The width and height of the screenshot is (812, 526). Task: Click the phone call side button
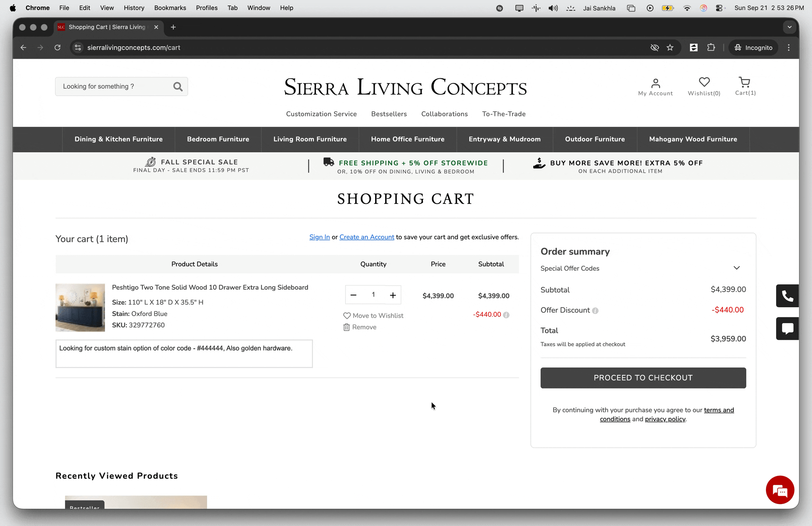787,296
